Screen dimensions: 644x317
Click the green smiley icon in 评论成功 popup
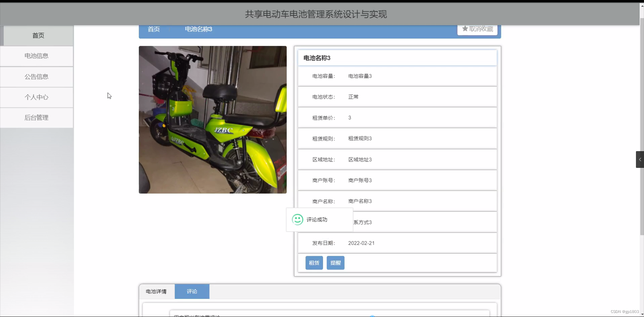pos(297,220)
